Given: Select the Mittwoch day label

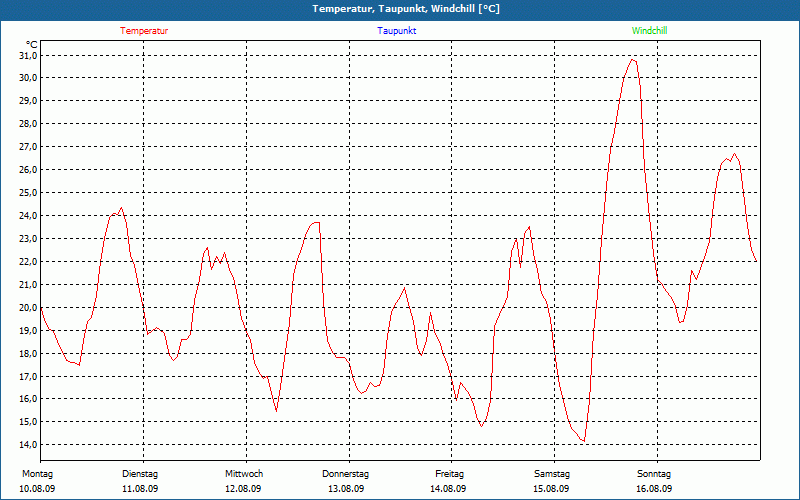Looking at the screenshot, I should point(244,474).
